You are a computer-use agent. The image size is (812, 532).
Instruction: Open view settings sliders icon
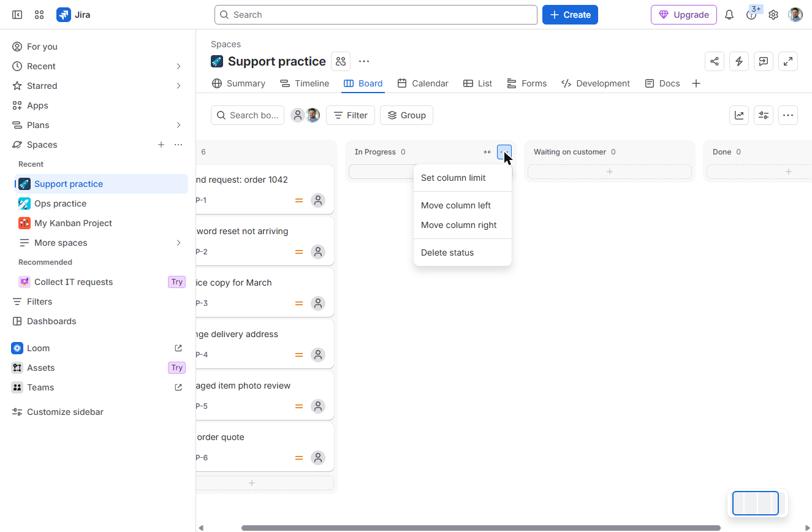[764, 115]
